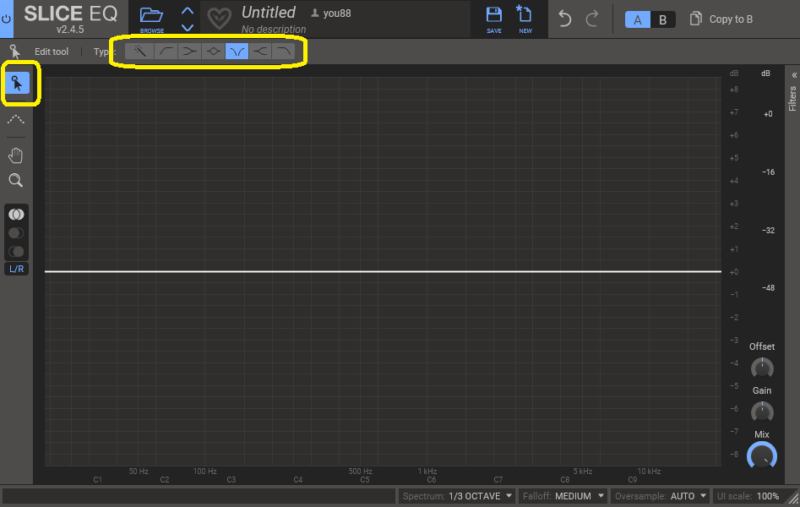Click the dotted curve draw tool
Screen dimensions: 800x507
pos(16,120)
